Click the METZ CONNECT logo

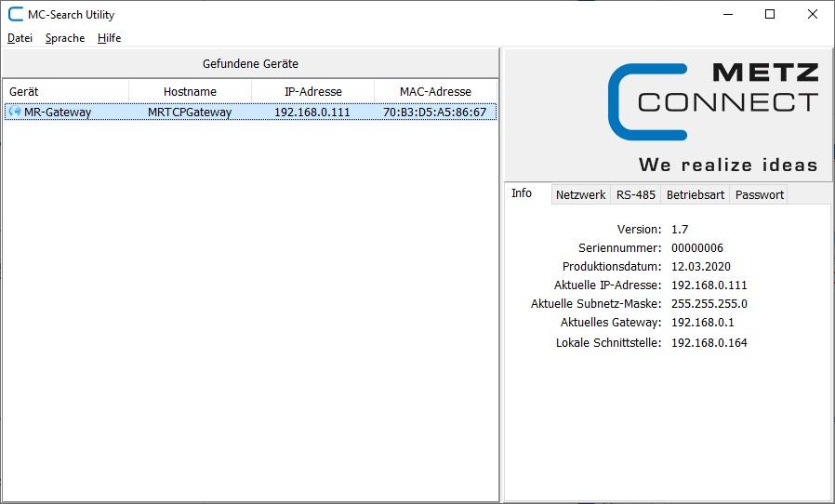713,115
